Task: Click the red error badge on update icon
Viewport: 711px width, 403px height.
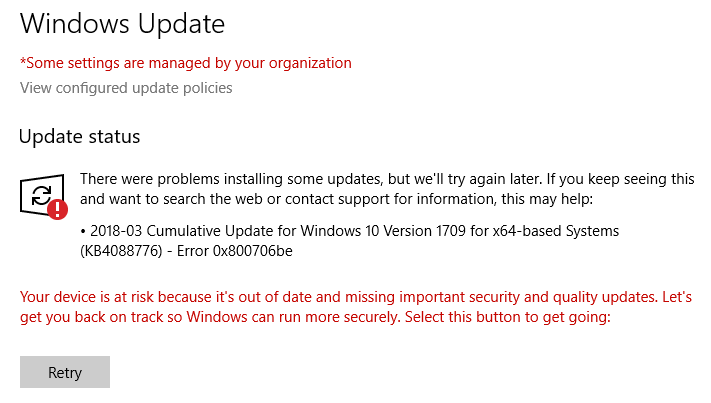Action: [x=58, y=208]
